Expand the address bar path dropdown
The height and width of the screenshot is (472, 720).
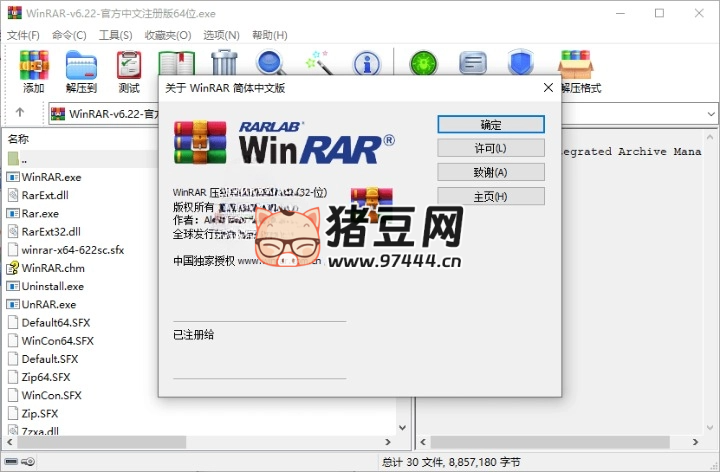point(708,113)
